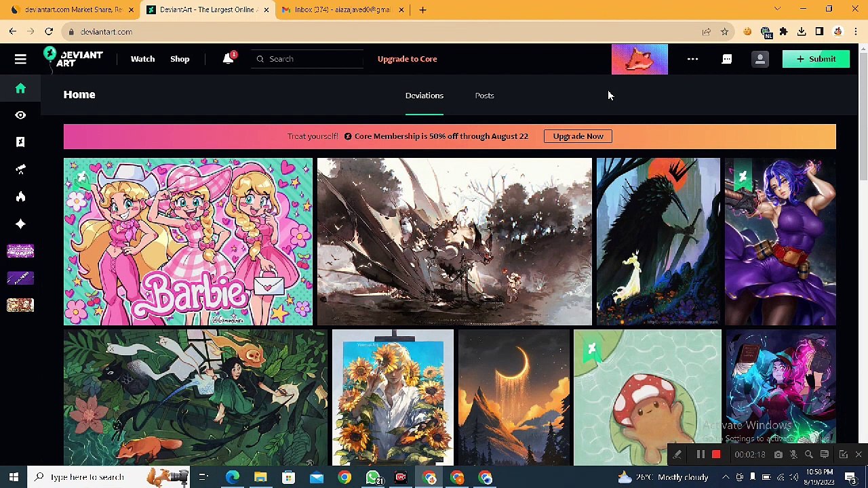The height and width of the screenshot is (488, 868).
Task: Open the notifications bell
Action: pos(229,58)
